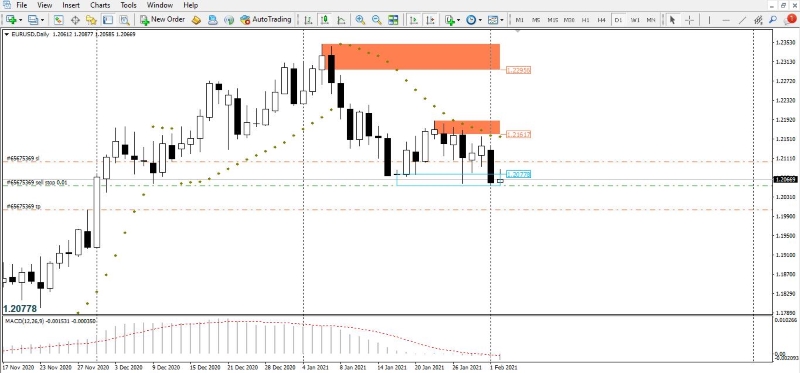Open the red notification alert icon
The height and width of the screenshot is (373, 800).
790,19
